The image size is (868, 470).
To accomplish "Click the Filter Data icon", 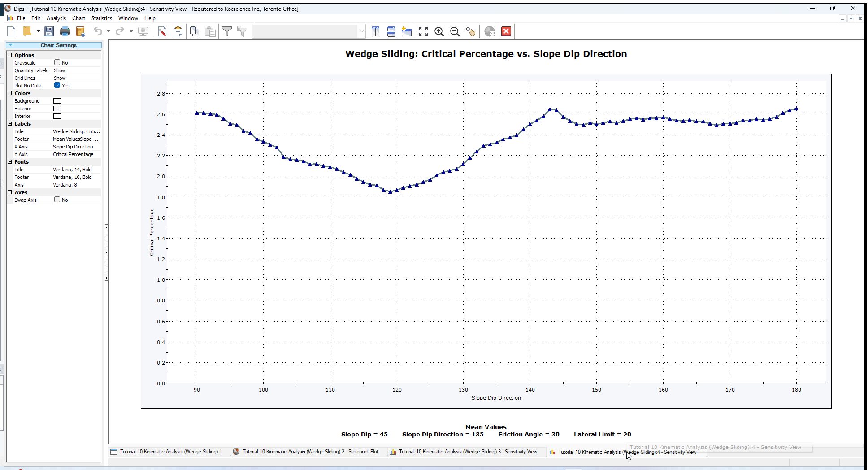I will point(227,31).
